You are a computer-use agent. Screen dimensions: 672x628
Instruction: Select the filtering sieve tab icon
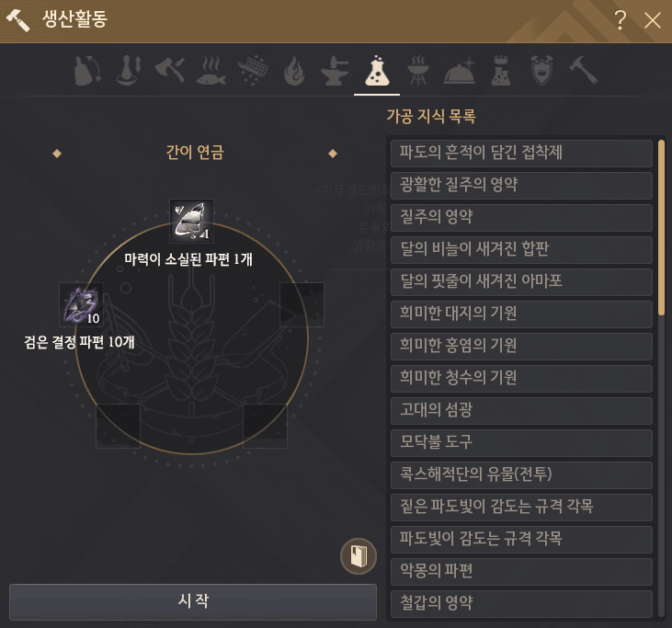point(253,71)
